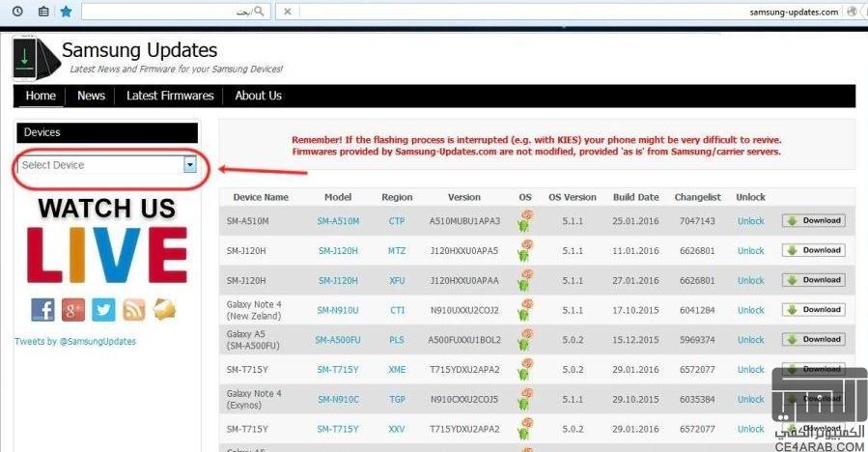Click Android OS icon in the MTZ region row
This screenshot has height=452, width=868.
(x=524, y=250)
